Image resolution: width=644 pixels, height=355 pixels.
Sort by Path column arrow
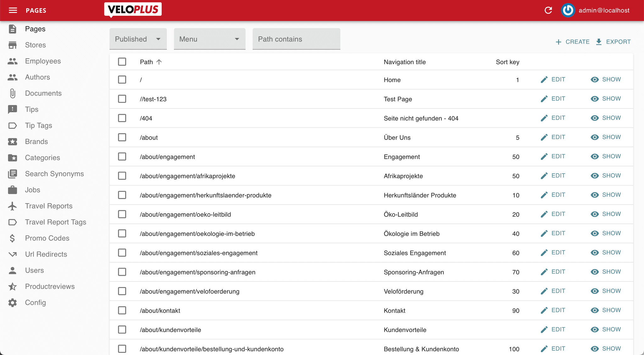click(x=159, y=62)
